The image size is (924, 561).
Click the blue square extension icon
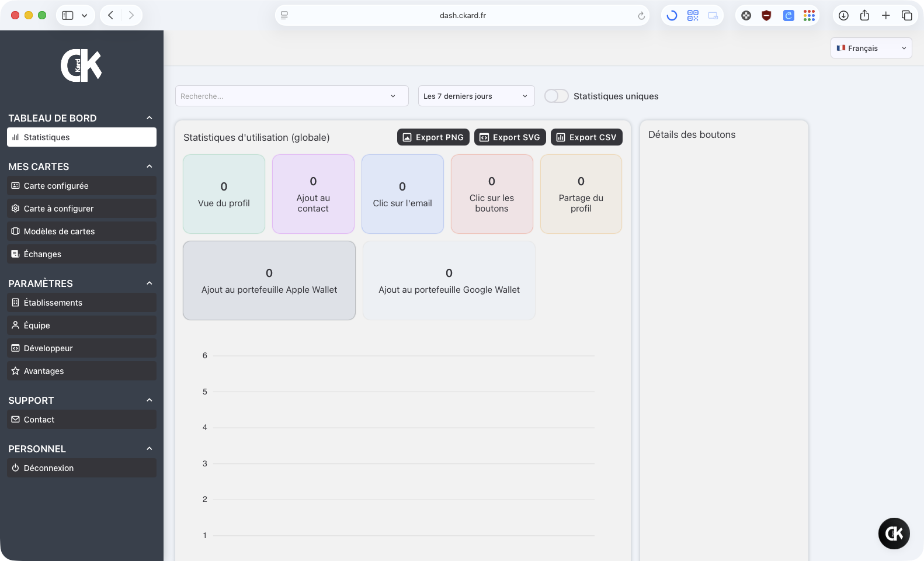pos(788,16)
